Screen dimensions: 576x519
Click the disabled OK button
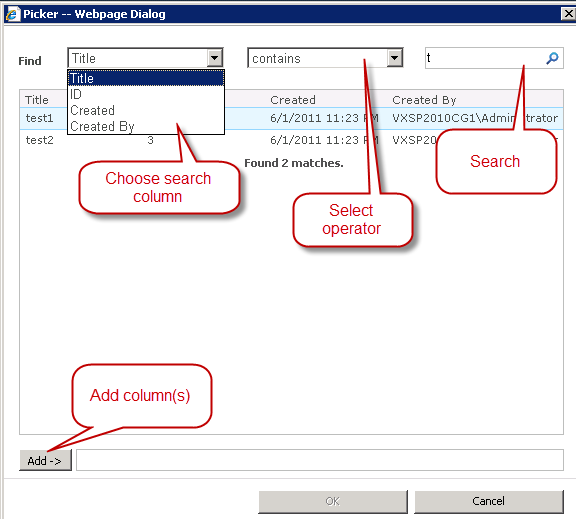coord(333,501)
